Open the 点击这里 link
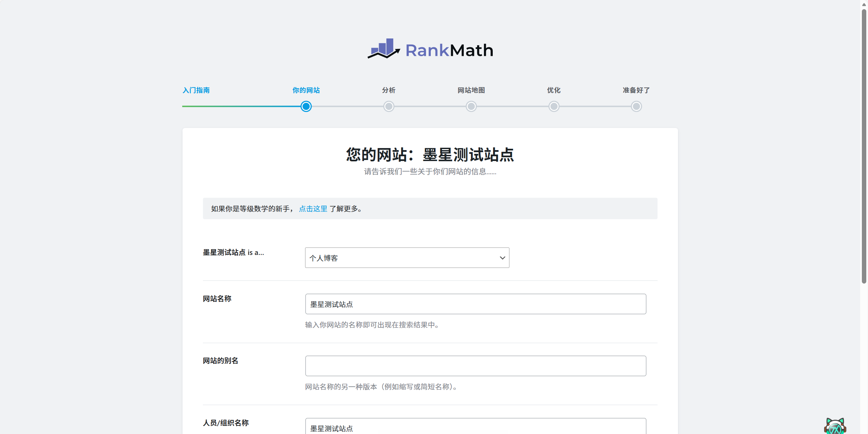868x434 pixels. [x=313, y=209]
